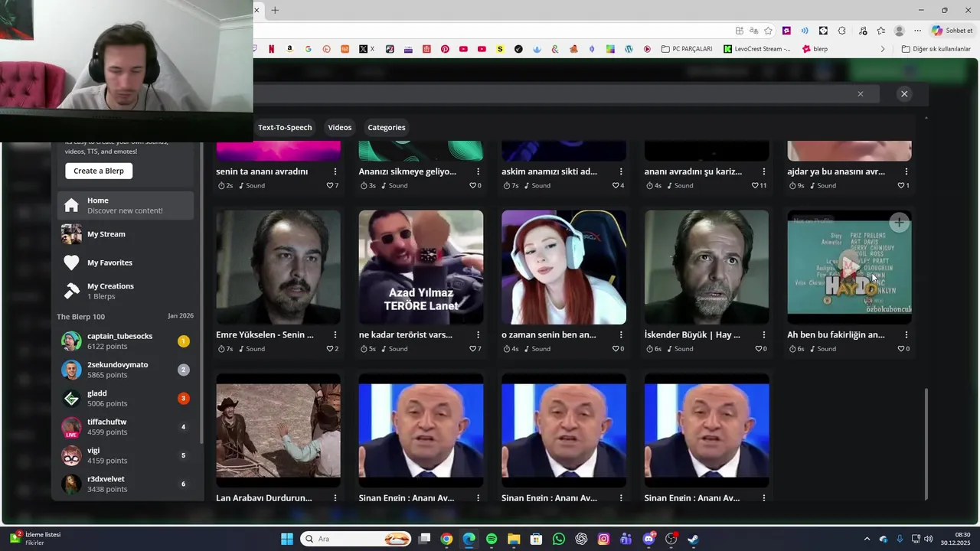
Task: Add page to favorites star icon
Action: 768,31
